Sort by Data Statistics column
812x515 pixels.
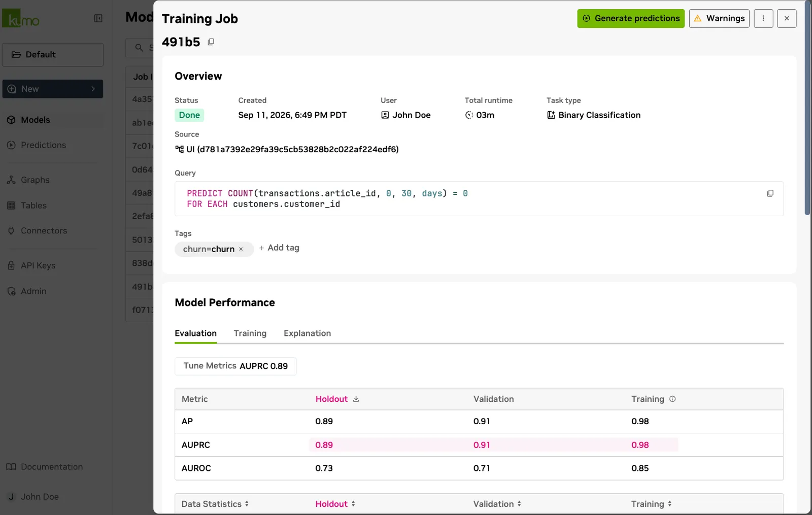[x=215, y=504]
